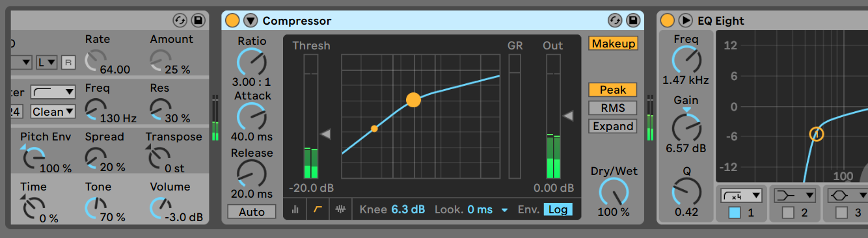Open the Clean filter circuit dropdown
868x238 pixels.
pos(53,112)
